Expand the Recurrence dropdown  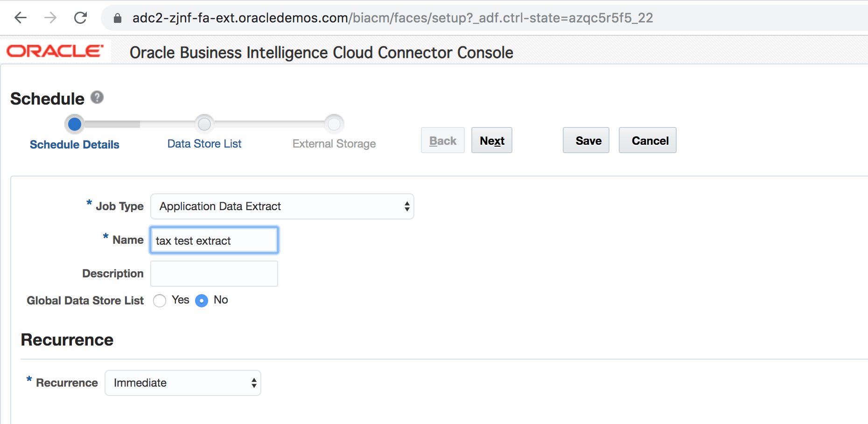pyautogui.click(x=182, y=383)
